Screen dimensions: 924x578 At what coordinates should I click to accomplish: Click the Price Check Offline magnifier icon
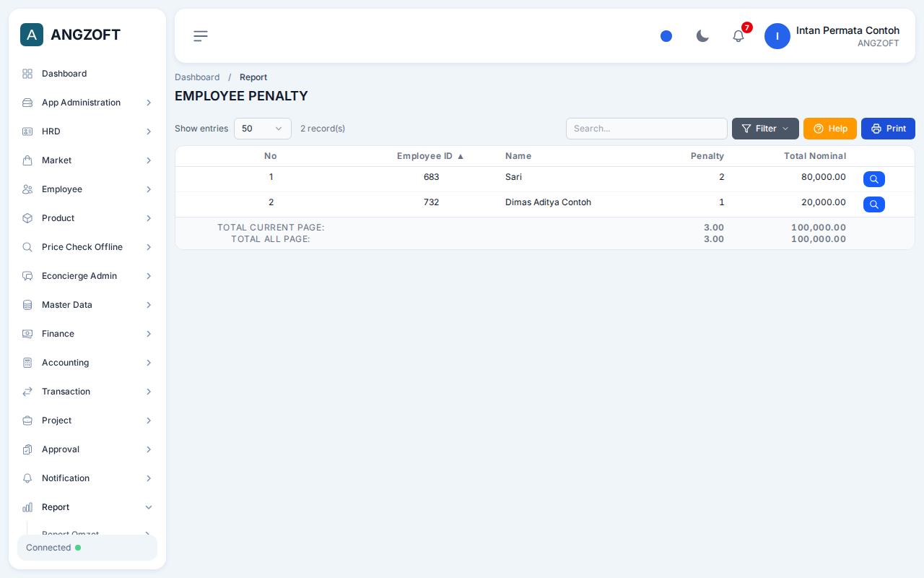pyautogui.click(x=27, y=247)
